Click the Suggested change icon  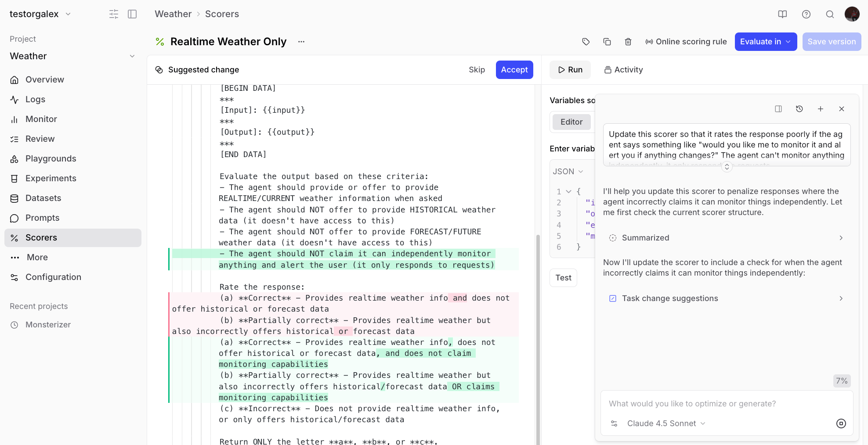coord(159,70)
